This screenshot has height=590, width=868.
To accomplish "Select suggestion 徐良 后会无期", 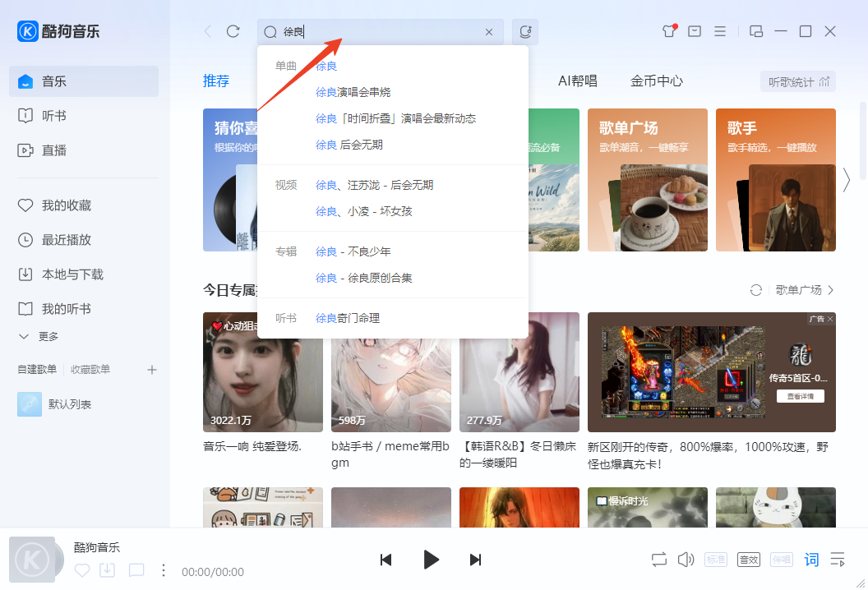I will (349, 145).
